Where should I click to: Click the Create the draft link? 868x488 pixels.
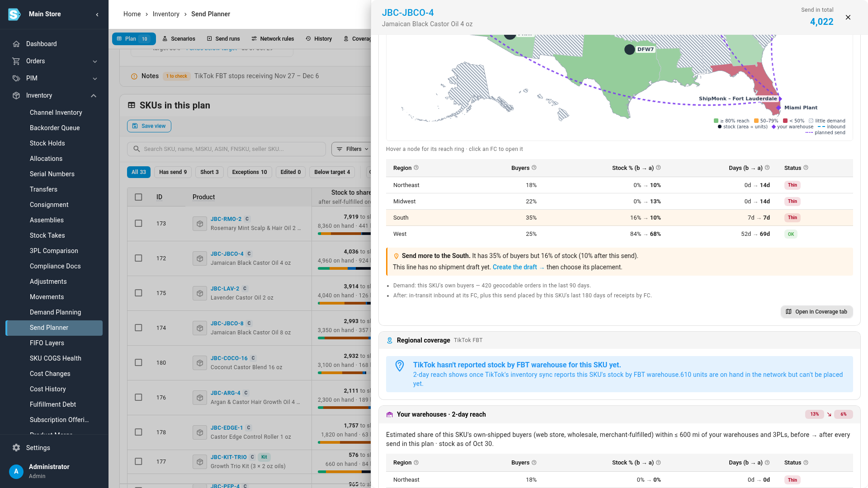click(519, 267)
